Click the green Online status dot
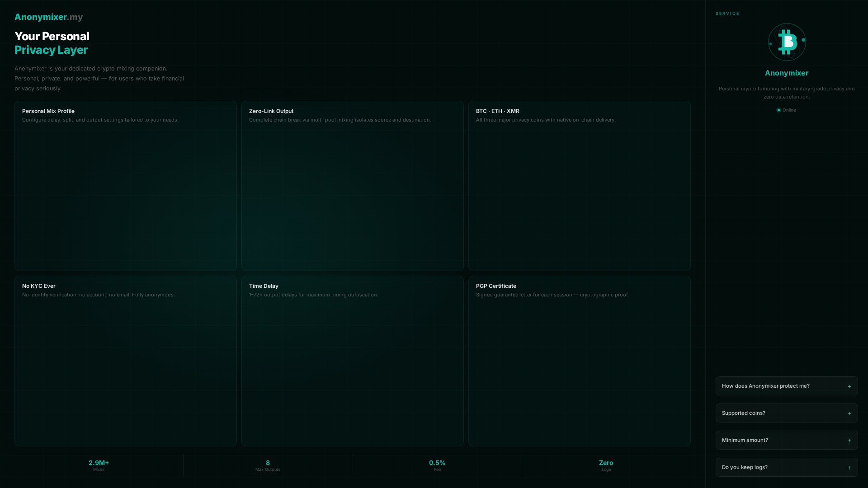The width and height of the screenshot is (868, 488). (x=778, y=110)
